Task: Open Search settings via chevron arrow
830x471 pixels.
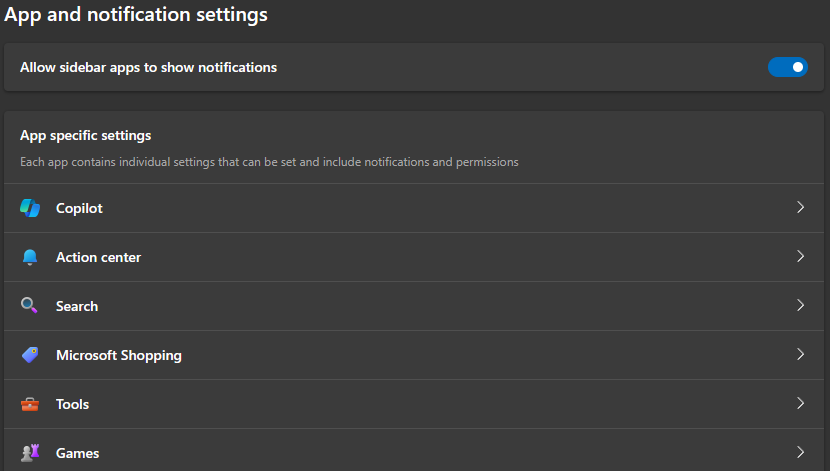Action: tap(800, 305)
